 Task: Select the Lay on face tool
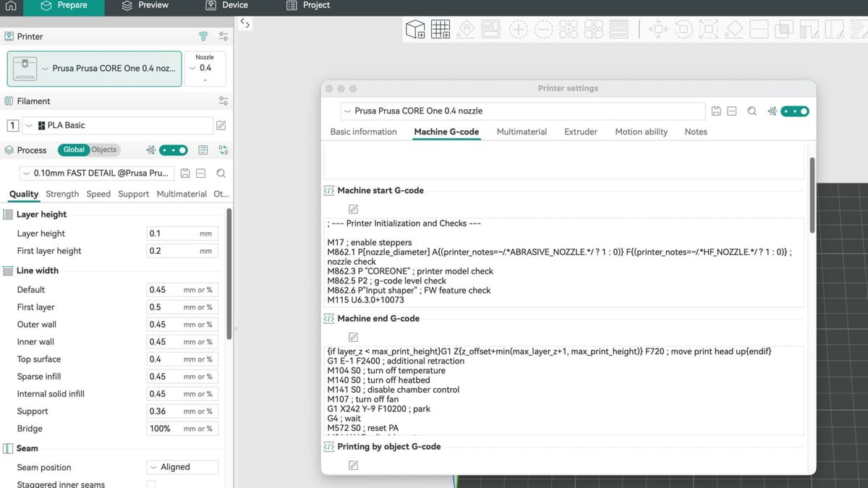coord(734,30)
